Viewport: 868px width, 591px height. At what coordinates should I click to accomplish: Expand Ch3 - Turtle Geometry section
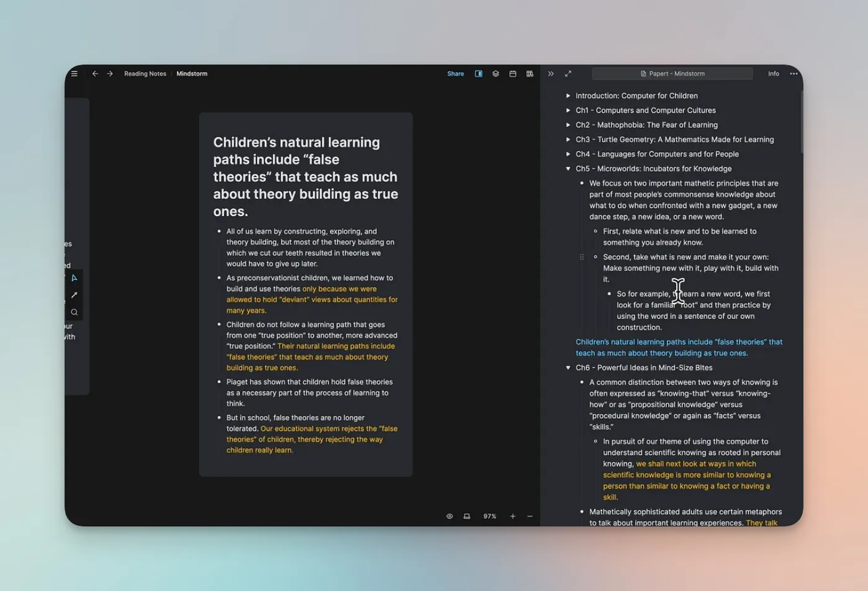(568, 140)
